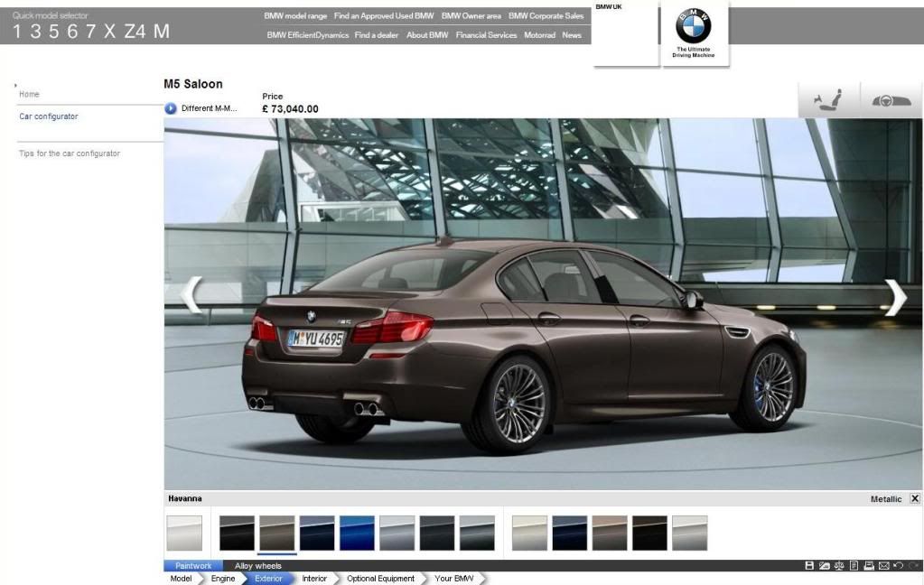Select the 5 Series in quick model selector
Screen dimensions: 924x585
tap(53, 32)
